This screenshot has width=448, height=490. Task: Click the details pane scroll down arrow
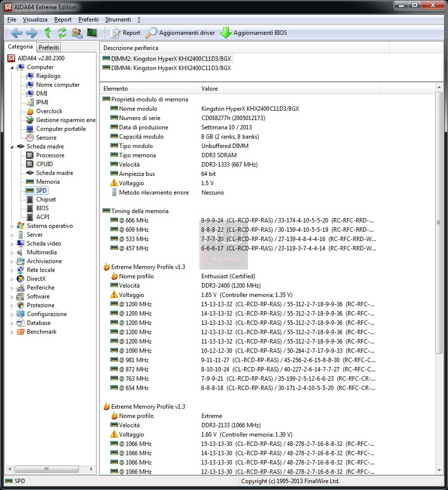pos(439,470)
